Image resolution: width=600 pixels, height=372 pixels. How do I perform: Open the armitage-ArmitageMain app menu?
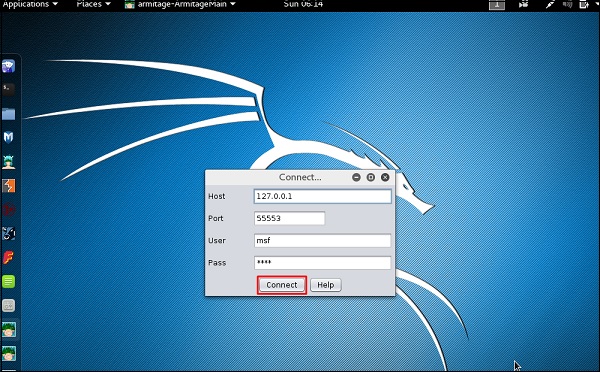[180, 4]
